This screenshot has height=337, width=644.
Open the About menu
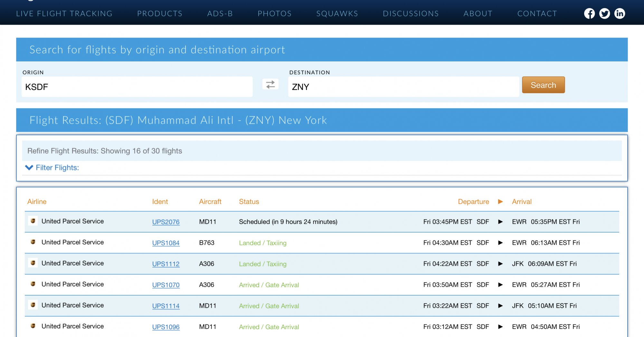478,14
